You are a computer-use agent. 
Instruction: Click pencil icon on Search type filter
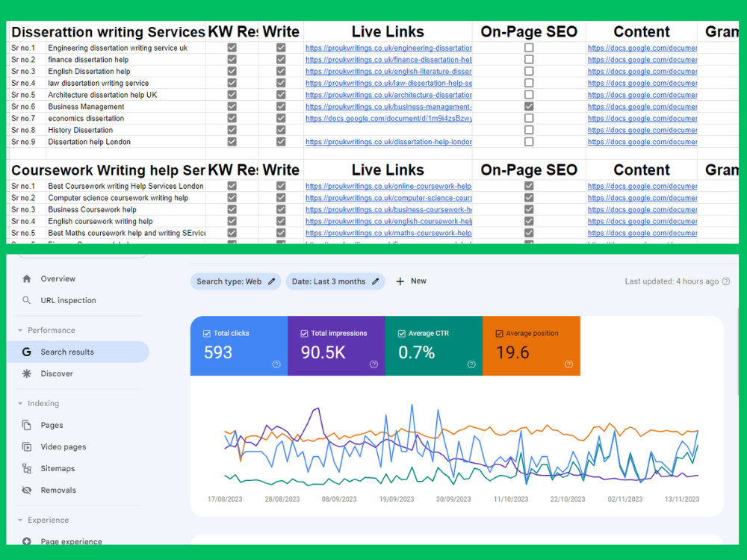pos(272,281)
